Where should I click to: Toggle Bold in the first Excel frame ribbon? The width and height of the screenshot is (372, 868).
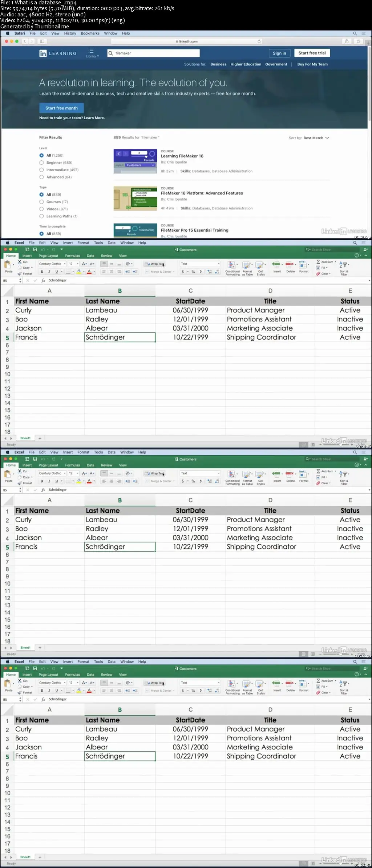[x=41, y=272]
